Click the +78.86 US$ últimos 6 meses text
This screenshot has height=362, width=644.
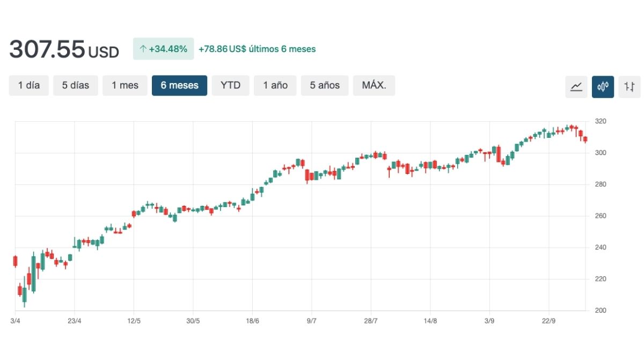tap(257, 49)
